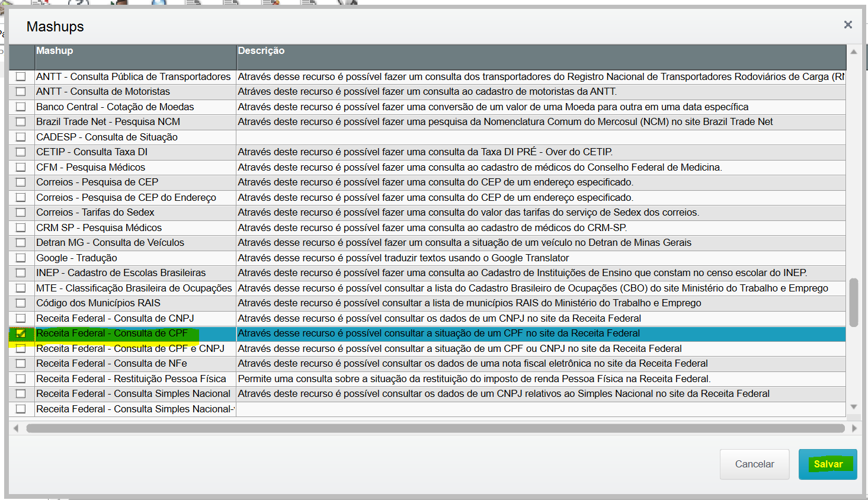Check the Código dos Municípios RAIS checkbox
The width and height of the screenshot is (868, 500).
tap(21, 303)
